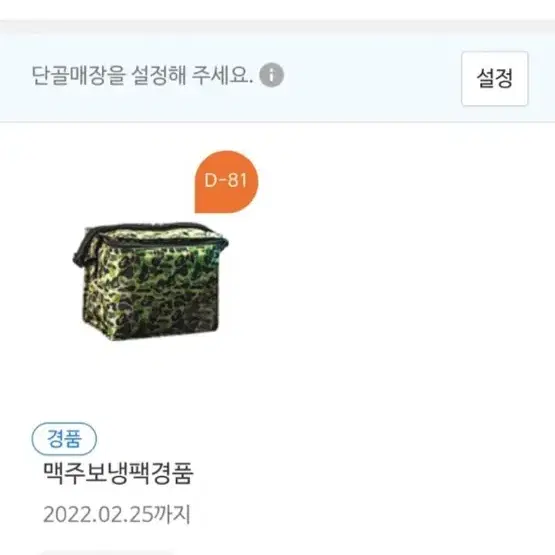Click the 2022.02.25까지 expiry date text
Image resolution: width=555 pixels, height=555 pixels.
[x=117, y=514]
